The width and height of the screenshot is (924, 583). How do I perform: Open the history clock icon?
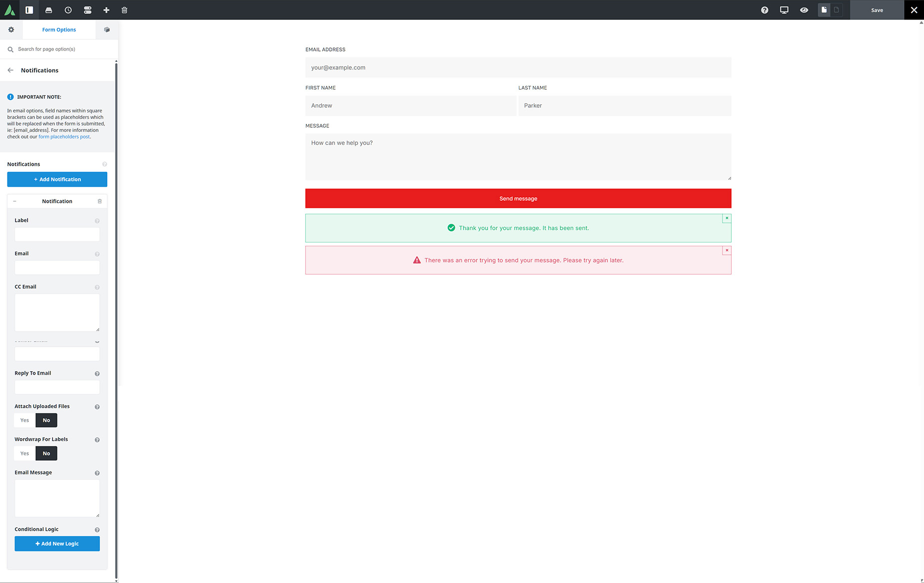(68, 10)
